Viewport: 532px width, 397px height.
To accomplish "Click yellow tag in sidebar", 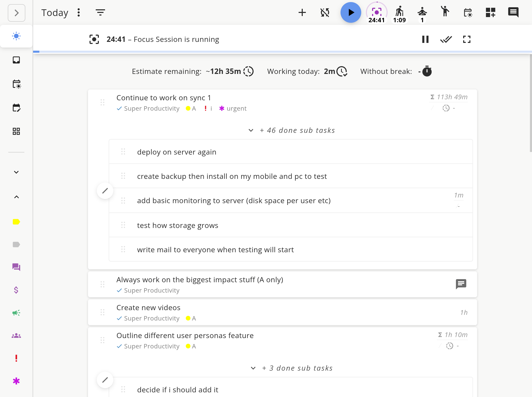I will tap(16, 222).
